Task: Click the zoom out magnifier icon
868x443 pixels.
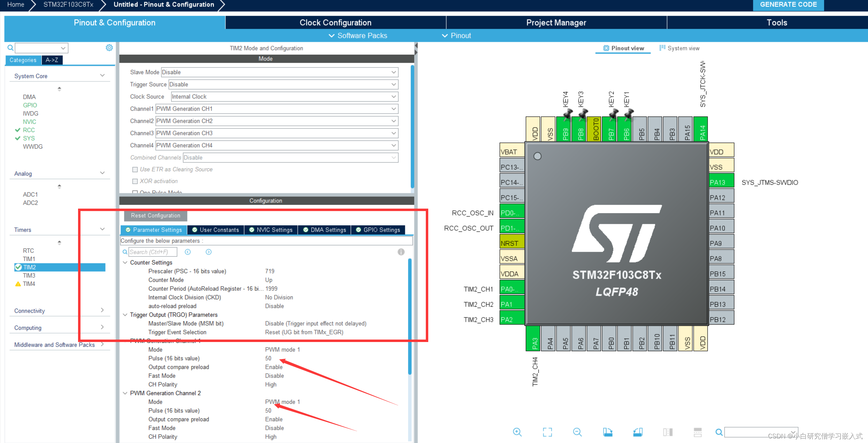Action: point(577,432)
